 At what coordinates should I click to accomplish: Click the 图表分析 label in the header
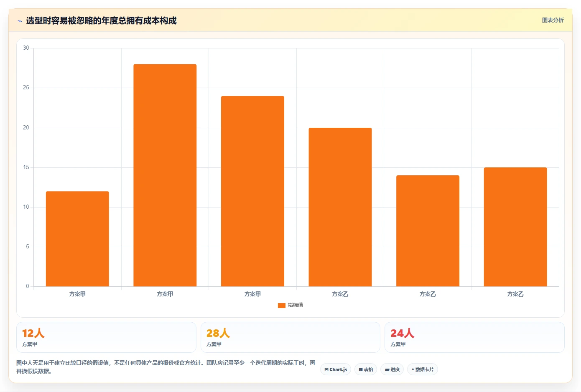(553, 20)
